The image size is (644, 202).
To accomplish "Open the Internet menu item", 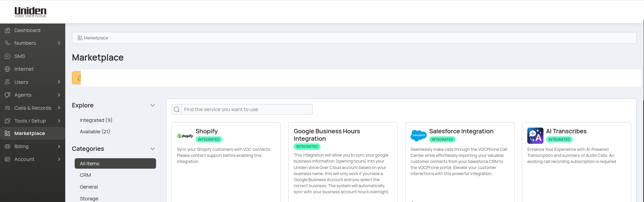I will 33,69.
